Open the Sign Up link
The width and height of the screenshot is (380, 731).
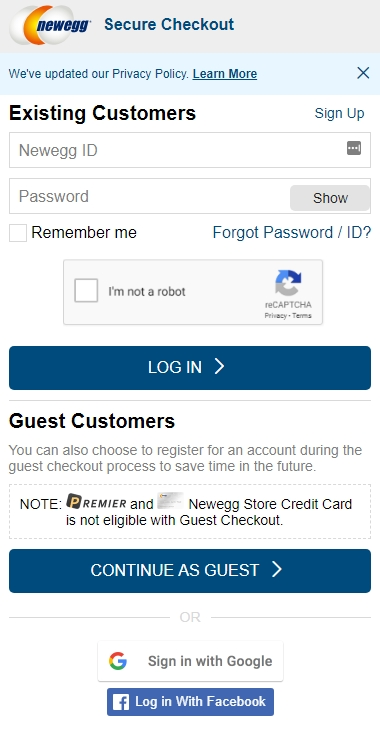pos(339,113)
